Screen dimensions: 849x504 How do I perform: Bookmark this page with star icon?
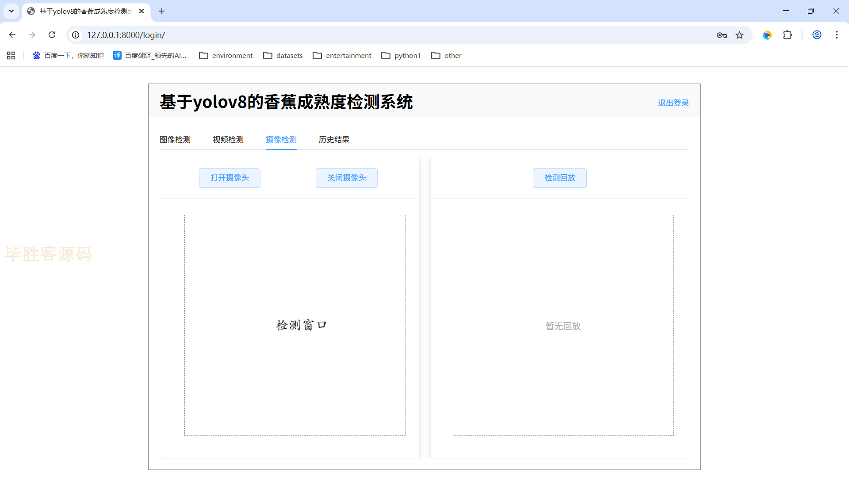tap(739, 35)
